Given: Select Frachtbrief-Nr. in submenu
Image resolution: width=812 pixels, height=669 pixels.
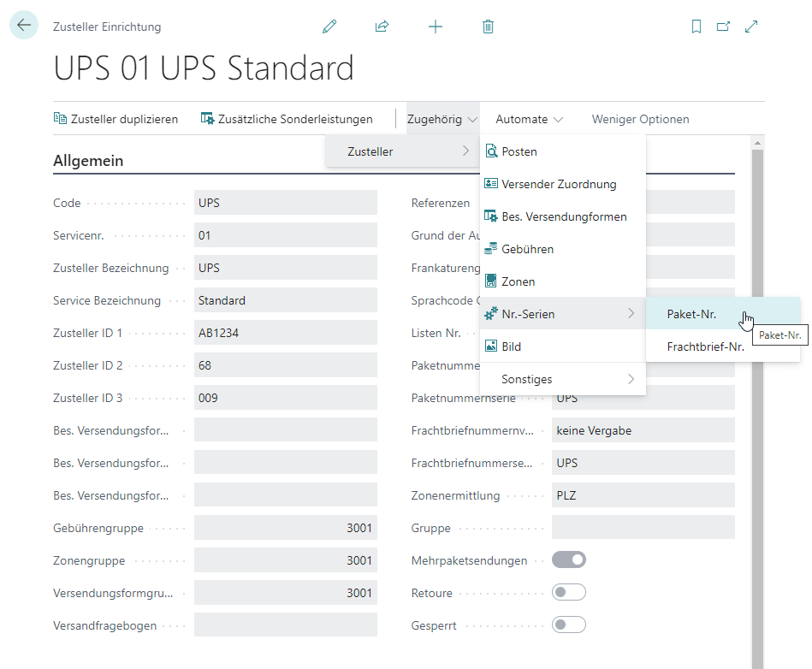Looking at the screenshot, I should [723, 346].
